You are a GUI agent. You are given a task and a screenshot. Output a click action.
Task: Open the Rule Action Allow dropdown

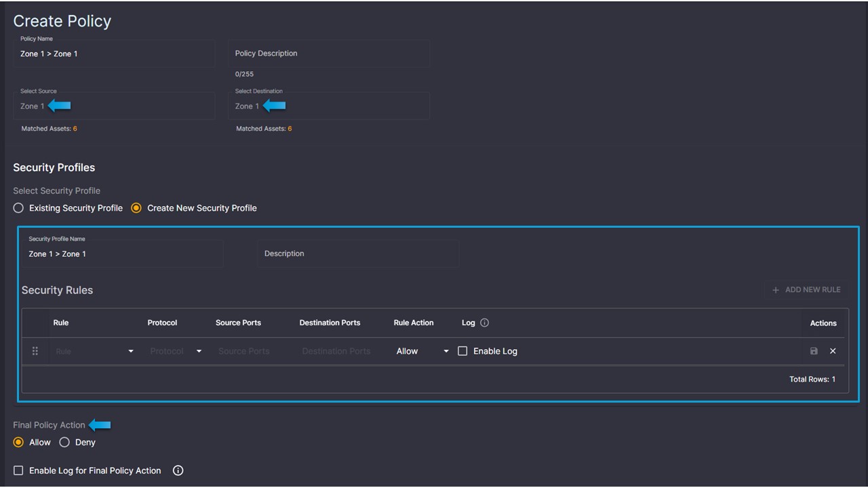coord(422,351)
